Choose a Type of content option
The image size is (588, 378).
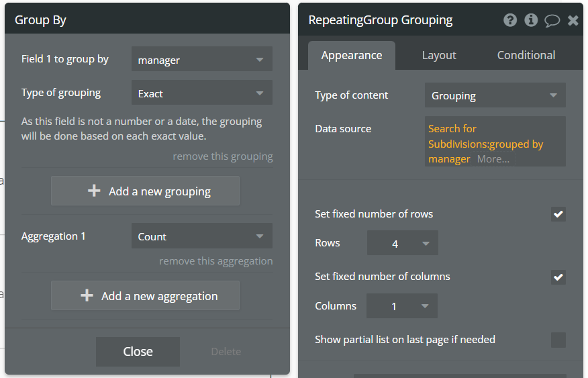coord(495,95)
